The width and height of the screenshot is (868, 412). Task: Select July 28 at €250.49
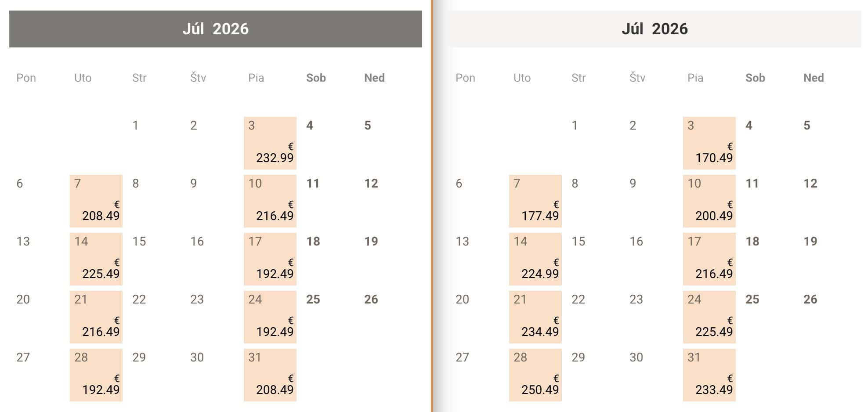[535, 375]
